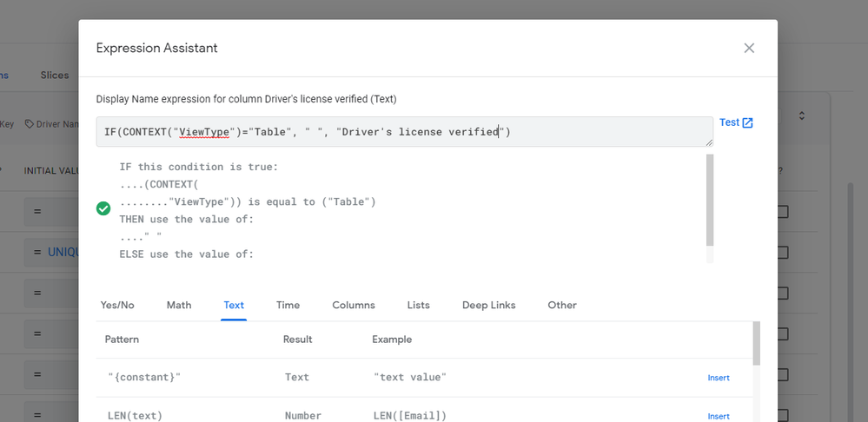868x422 pixels.
Task: Click the UNIQUEID initial value field in the background
Action: pos(51,252)
